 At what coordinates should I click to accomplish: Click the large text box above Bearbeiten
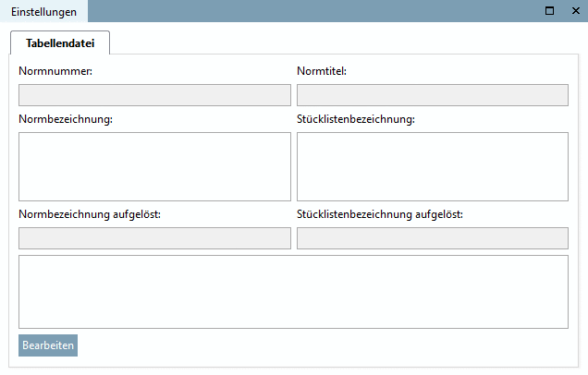click(x=293, y=292)
